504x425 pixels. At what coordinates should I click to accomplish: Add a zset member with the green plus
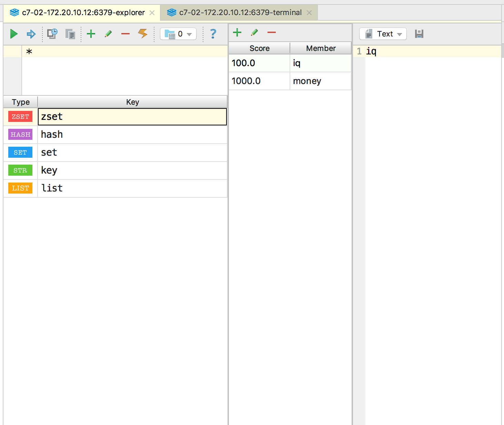coord(237,33)
